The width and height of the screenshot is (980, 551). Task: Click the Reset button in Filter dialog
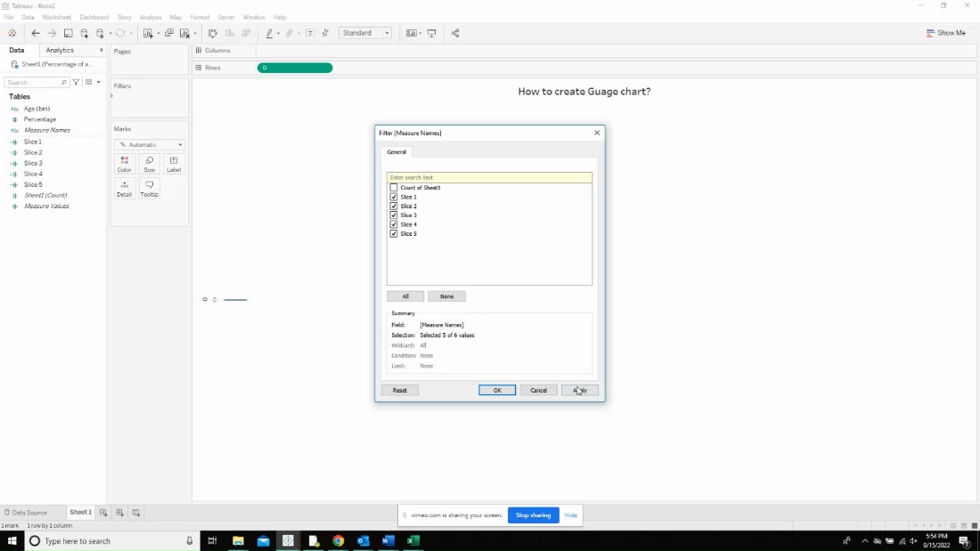[x=399, y=390]
